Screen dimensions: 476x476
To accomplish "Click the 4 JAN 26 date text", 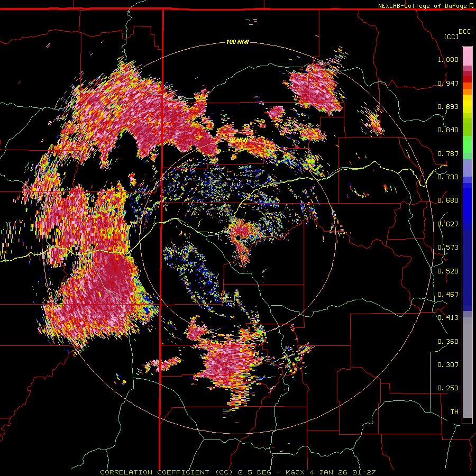I will pyautogui.click(x=329, y=472).
